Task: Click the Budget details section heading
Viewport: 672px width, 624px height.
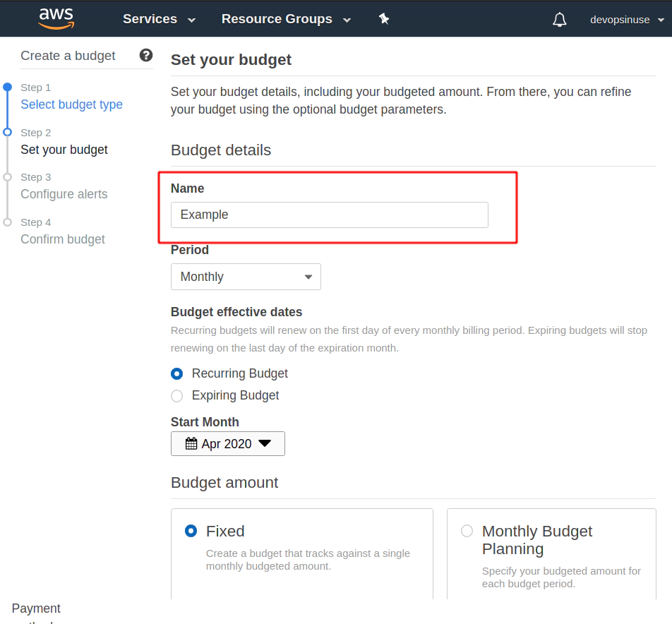Action: point(221,150)
